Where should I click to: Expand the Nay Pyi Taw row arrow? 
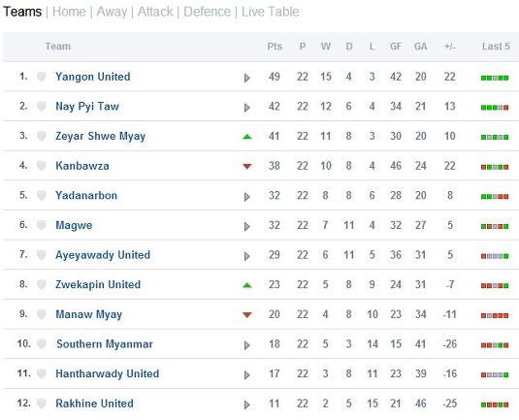(x=247, y=108)
